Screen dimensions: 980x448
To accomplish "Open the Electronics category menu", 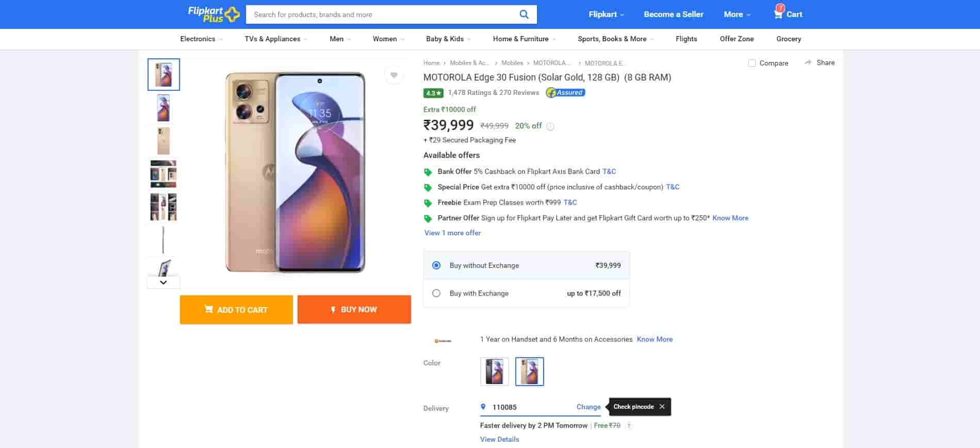I will pyautogui.click(x=201, y=39).
